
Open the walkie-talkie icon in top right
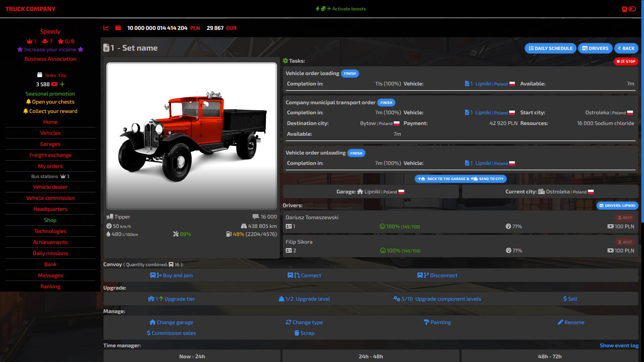(x=625, y=9)
